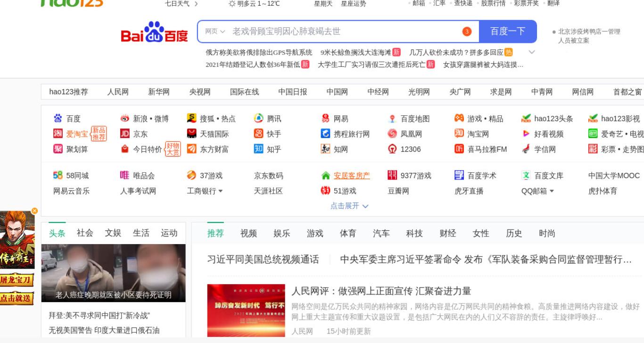Click the 点击就送 ad button
This screenshot has width=644, height=343.
point(17,298)
